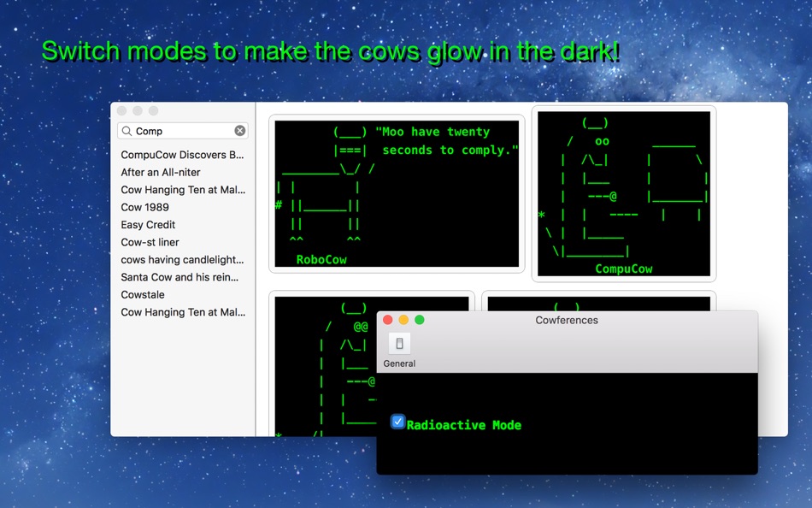Click the search magnifier icon

[127, 131]
